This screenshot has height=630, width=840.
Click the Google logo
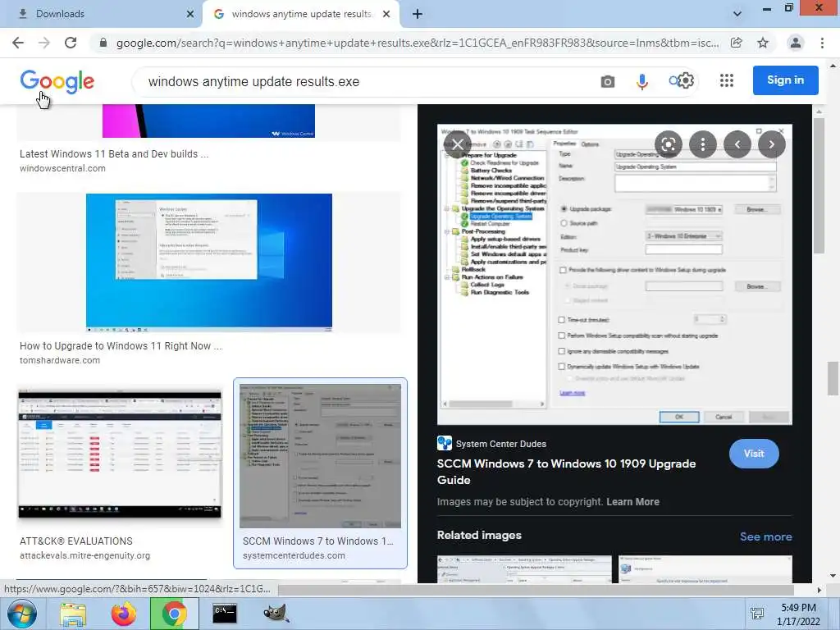click(x=57, y=81)
